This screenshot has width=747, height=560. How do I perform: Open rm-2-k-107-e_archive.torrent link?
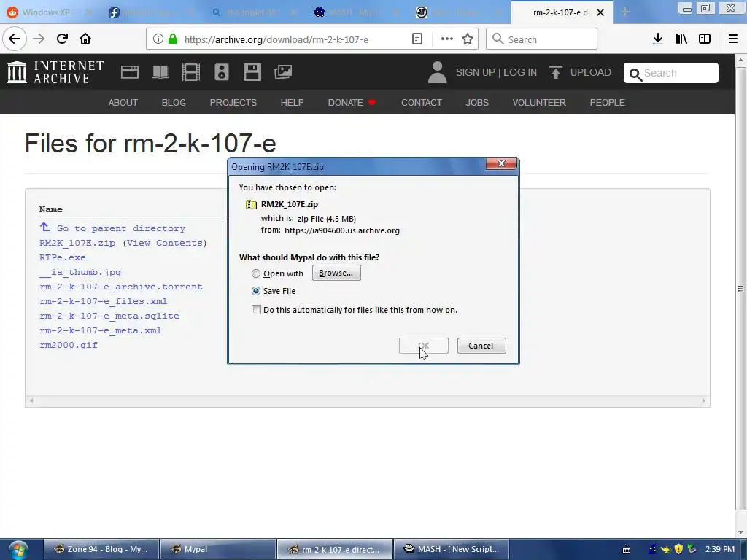(121, 287)
